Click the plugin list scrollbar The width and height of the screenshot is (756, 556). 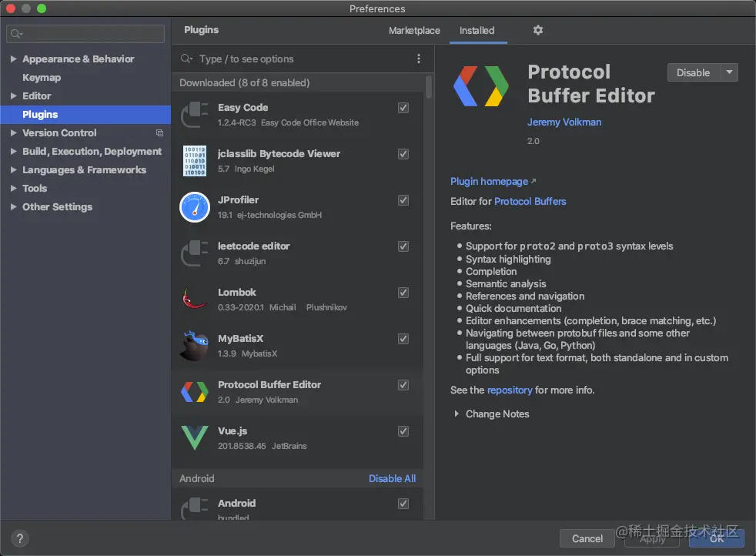click(x=429, y=87)
